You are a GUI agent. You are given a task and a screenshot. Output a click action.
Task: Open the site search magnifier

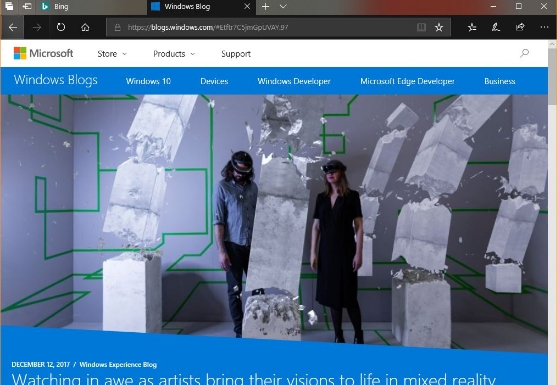pos(524,53)
